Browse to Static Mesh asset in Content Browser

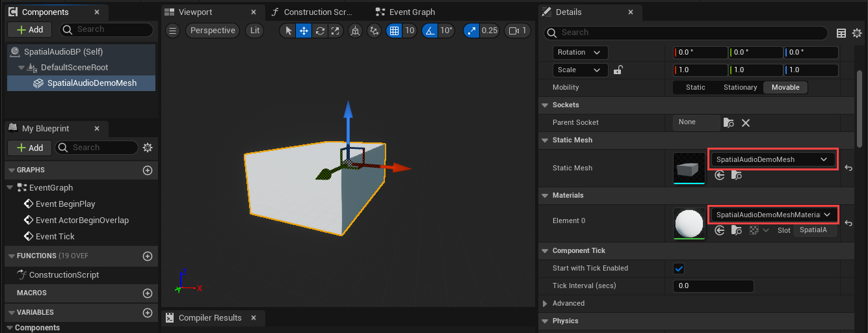[736, 175]
